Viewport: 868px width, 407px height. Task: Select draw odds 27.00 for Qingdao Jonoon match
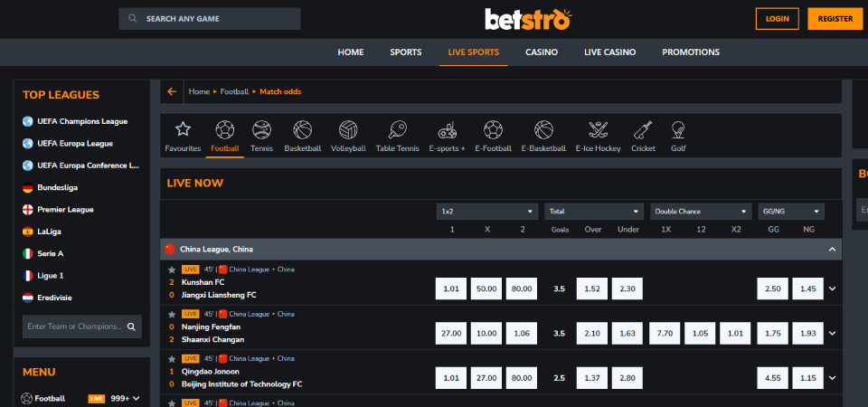(x=486, y=378)
